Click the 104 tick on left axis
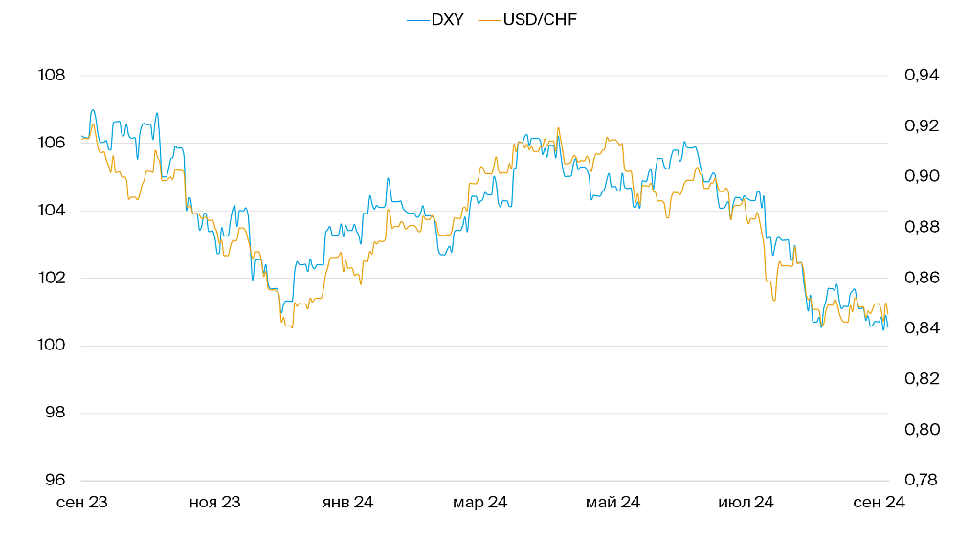980x540 pixels. pyautogui.click(x=53, y=211)
